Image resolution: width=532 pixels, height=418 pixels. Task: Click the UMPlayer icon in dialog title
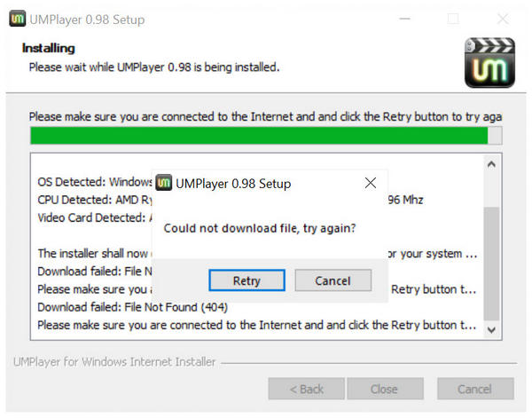pos(164,183)
